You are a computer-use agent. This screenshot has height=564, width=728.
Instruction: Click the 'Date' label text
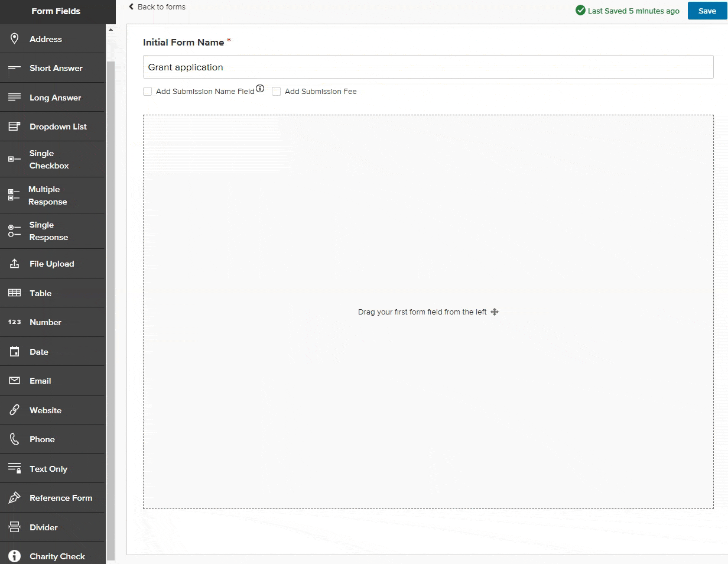click(x=39, y=352)
